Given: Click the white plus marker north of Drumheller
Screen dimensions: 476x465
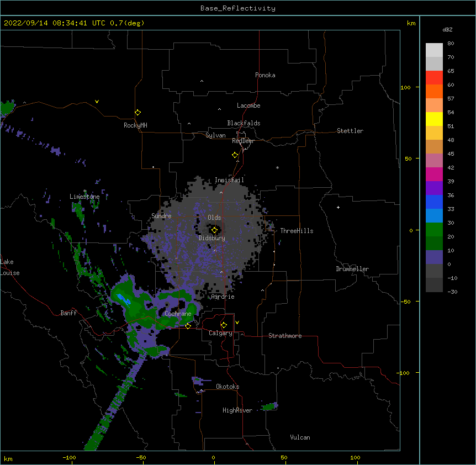Looking at the screenshot, I should [x=338, y=207].
